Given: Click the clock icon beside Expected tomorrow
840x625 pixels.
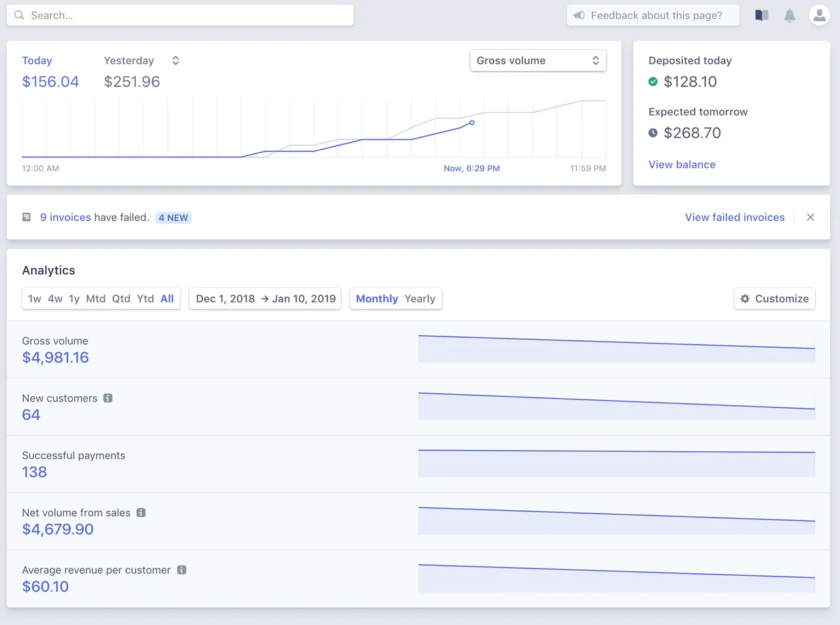Looking at the screenshot, I should pos(653,132).
